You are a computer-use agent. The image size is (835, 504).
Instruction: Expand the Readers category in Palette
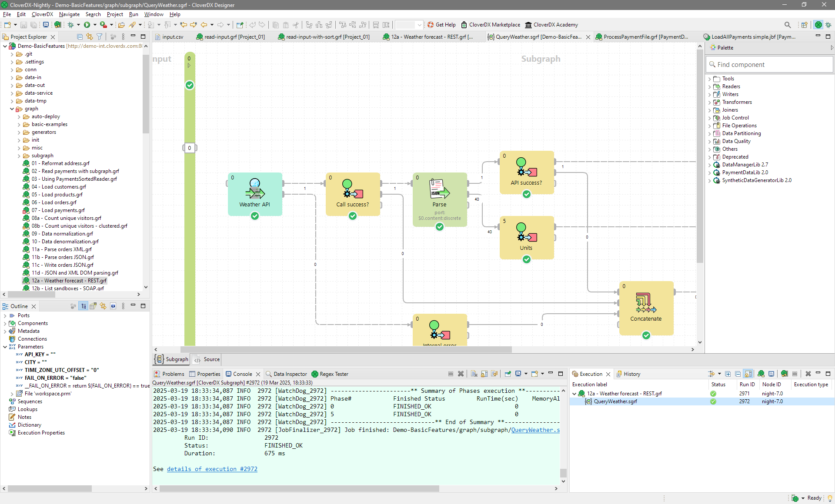pos(709,86)
